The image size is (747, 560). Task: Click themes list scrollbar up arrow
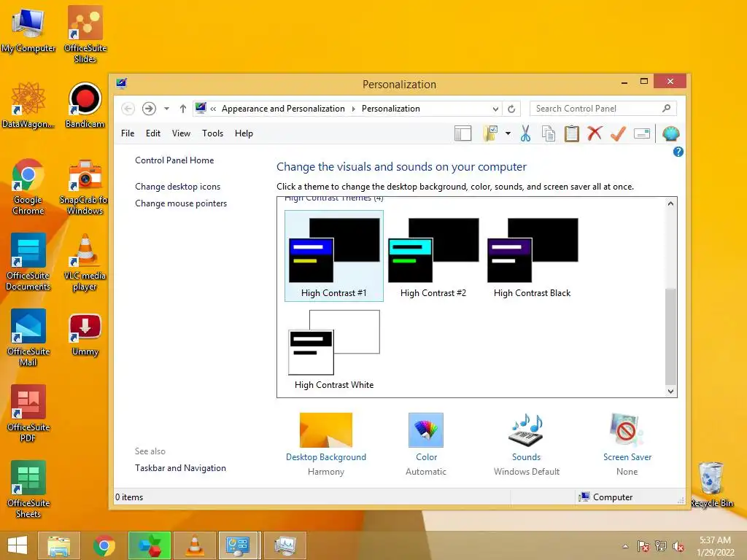(x=670, y=203)
